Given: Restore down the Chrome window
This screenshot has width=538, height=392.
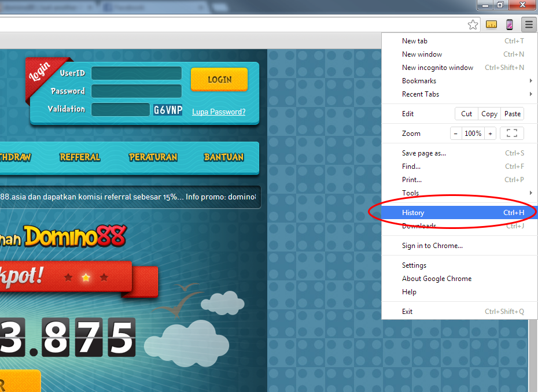Looking at the screenshot, I should [500, 5].
